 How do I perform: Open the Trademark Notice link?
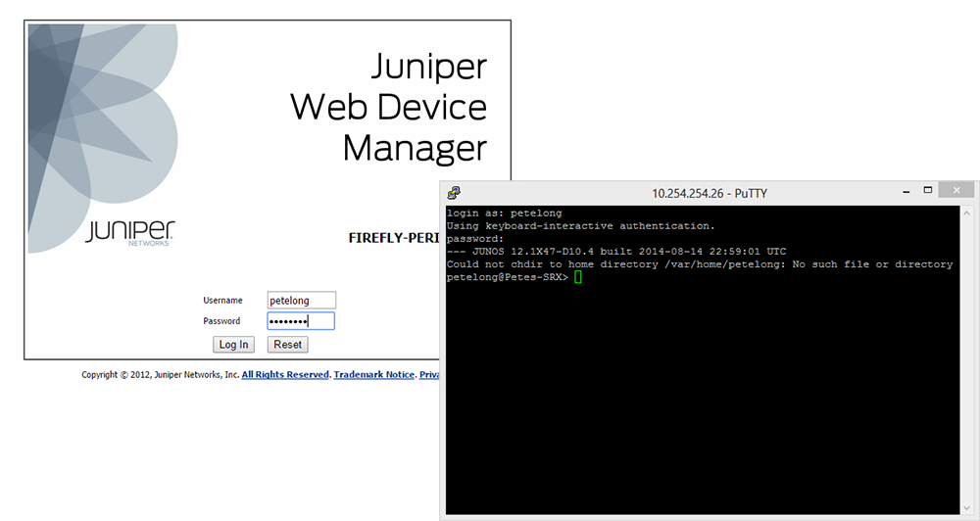click(373, 375)
